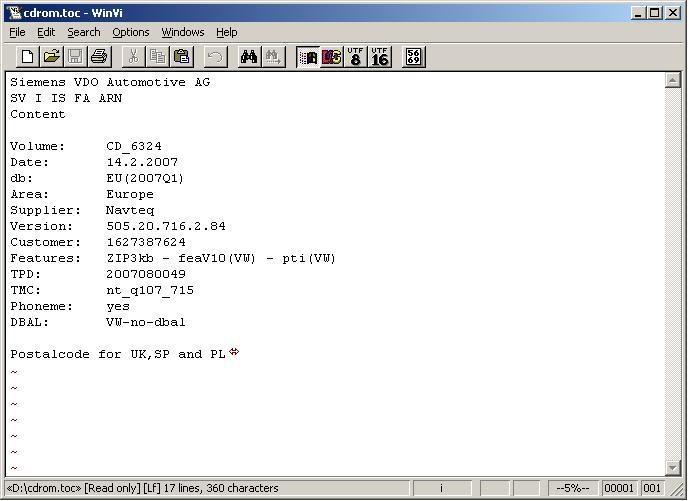Click the features value 'ZIP3kb - feaV10(VW) - pti(VW)'
689x501 pixels.
coord(221,258)
